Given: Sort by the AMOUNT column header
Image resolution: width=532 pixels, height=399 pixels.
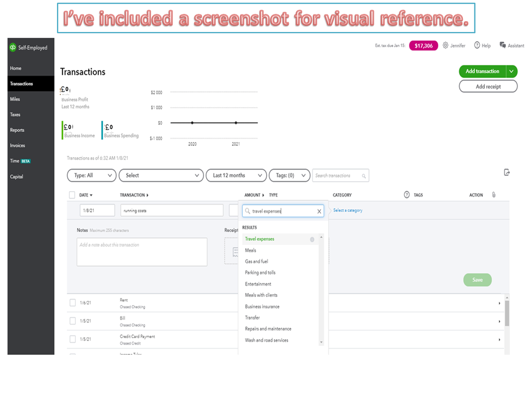Looking at the screenshot, I should pyautogui.click(x=254, y=195).
